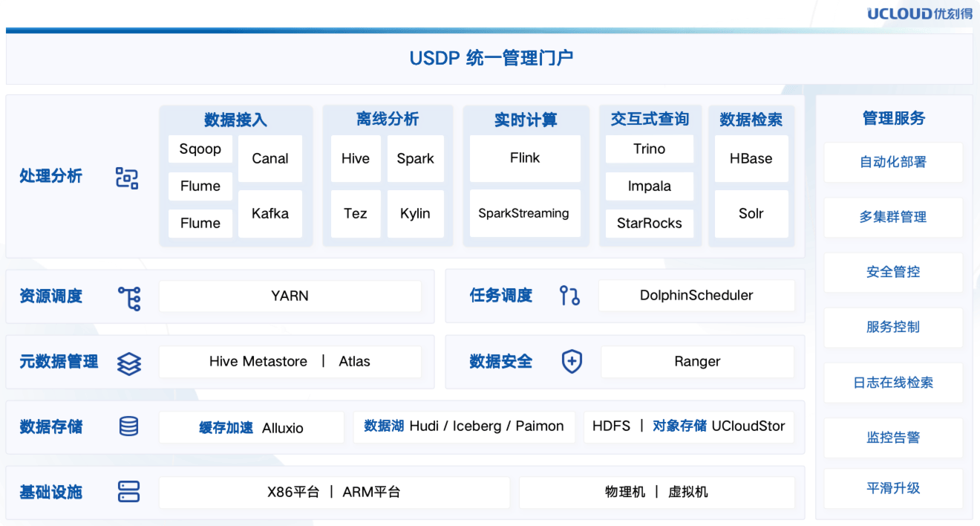Click the 数据存储 database cylinder icon

tap(129, 426)
